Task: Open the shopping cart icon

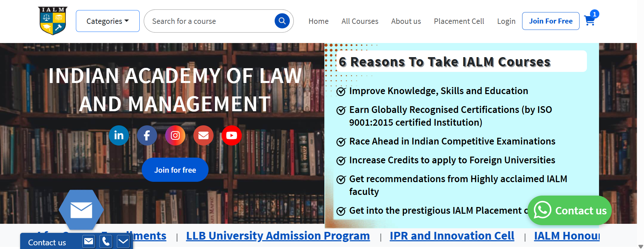Action: tap(590, 21)
